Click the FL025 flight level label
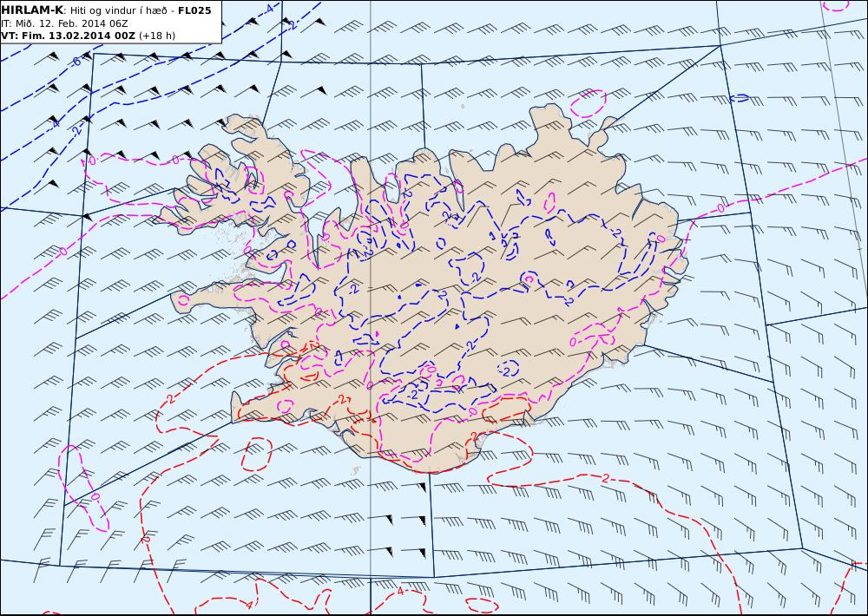The height and width of the screenshot is (616, 868). (x=194, y=10)
